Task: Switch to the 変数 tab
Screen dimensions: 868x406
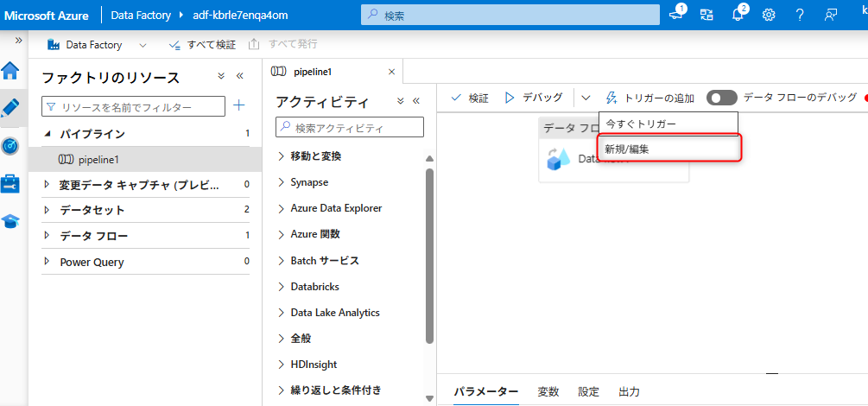Action: pos(548,391)
